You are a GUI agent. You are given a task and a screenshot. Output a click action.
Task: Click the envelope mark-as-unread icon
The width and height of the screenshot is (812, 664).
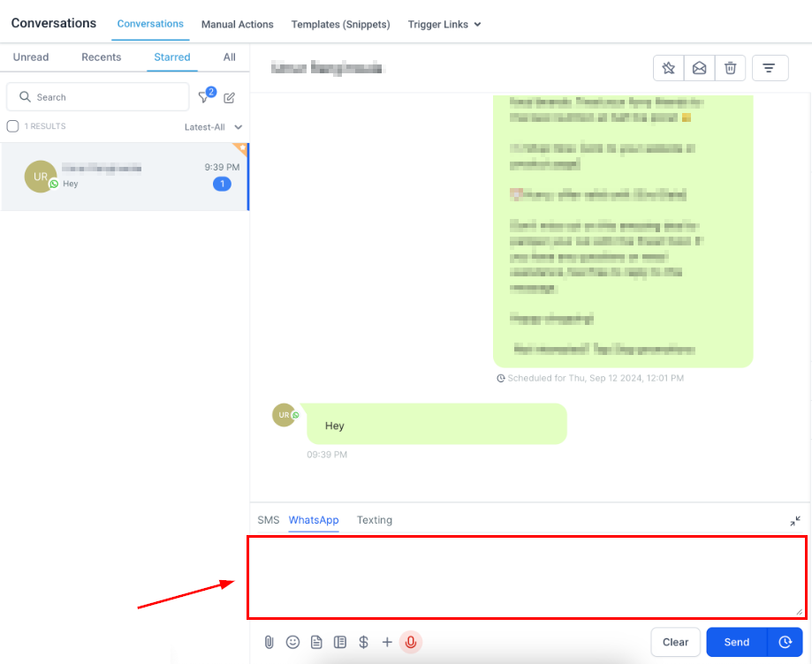tap(699, 68)
